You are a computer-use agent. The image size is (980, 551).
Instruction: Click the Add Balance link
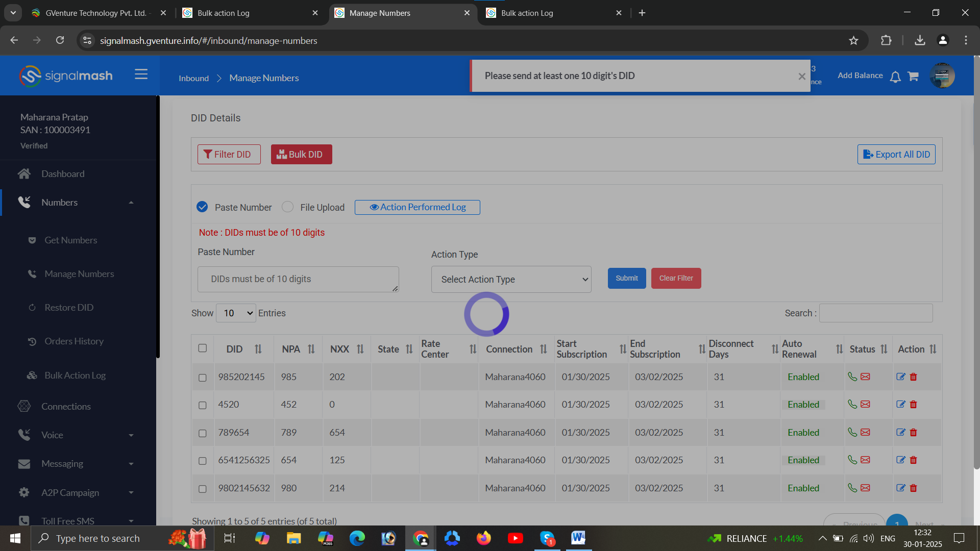[x=860, y=76]
